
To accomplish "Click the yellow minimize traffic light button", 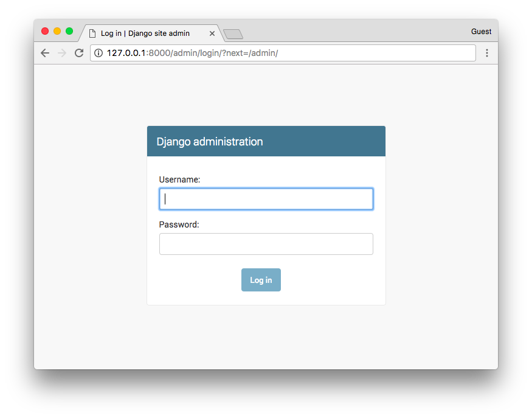I will (57, 30).
